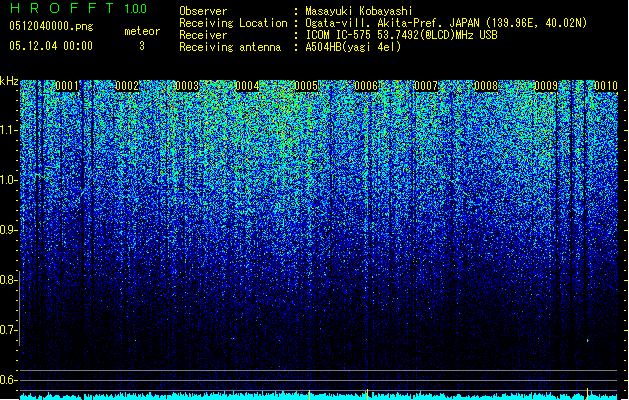Select the 0003 minute marker
The height and width of the screenshot is (400, 629).
pos(187,86)
